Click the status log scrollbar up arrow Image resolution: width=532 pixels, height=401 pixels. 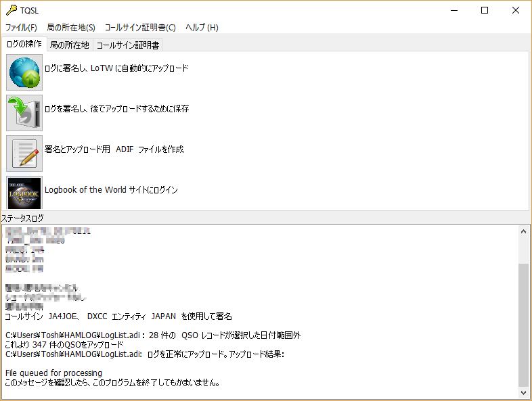click(x=523, y=231)
